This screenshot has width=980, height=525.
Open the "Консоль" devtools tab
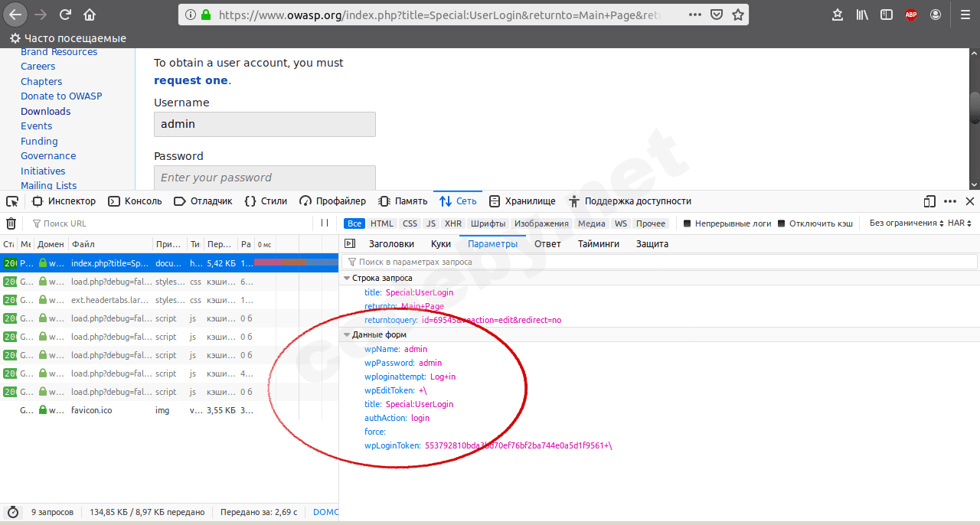(x=135, y=201)
